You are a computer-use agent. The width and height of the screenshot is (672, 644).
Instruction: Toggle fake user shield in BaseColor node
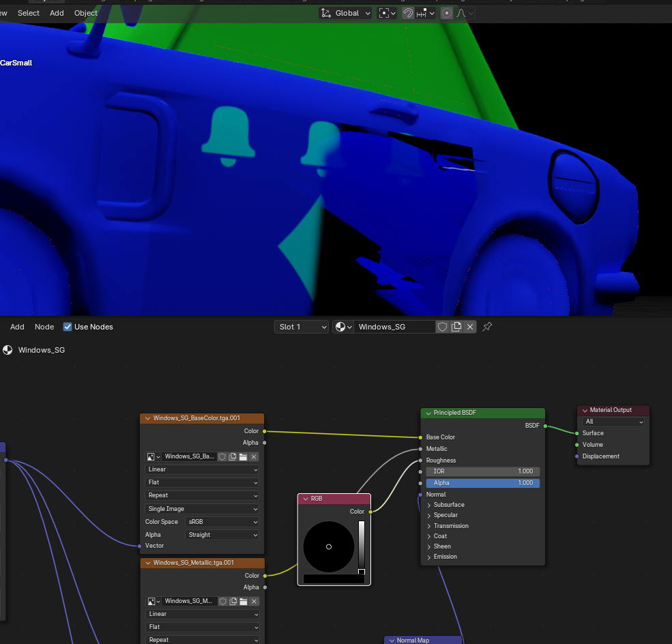222,457
